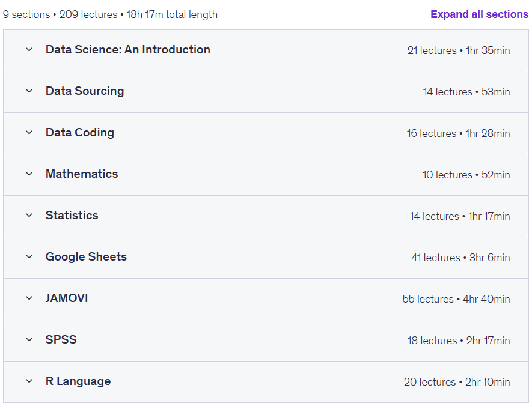This screenshot has height=406, width=532.
Task: Click the R Language section title
Action: point(78,381)
